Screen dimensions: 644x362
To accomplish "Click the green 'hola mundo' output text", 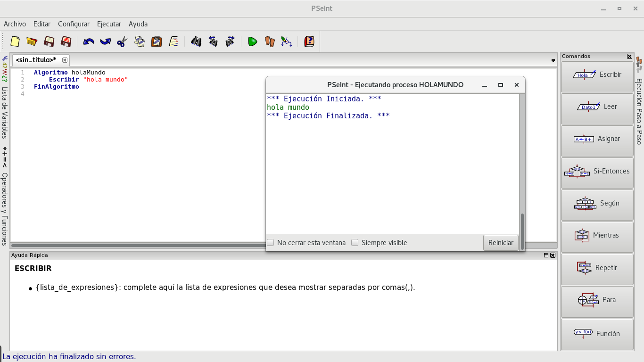I will pyautogui.click(x=288, y=107).
